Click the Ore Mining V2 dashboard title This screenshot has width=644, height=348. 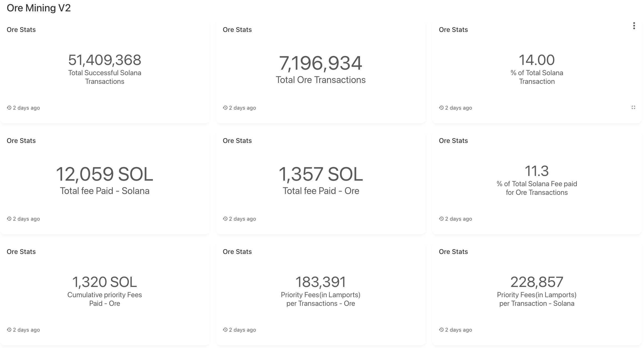39,8
